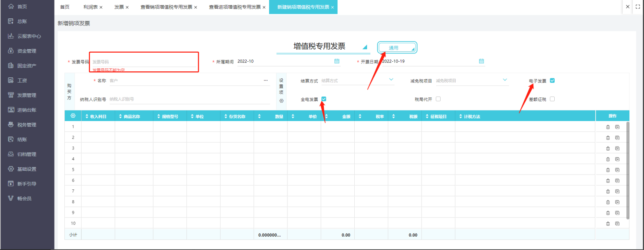The image size is (644, 250).
Task: Uncheck the 电子发票 checkbox
Action: point(552,81)
